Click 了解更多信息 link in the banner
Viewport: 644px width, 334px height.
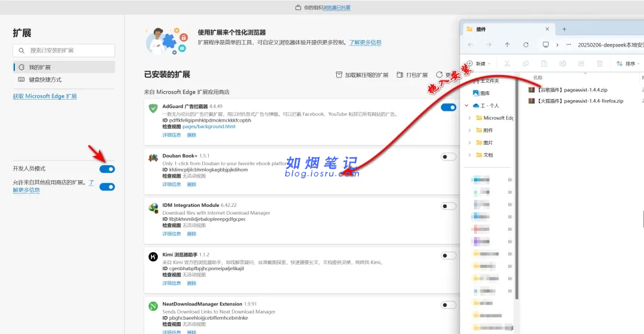(x=365, y=42)
